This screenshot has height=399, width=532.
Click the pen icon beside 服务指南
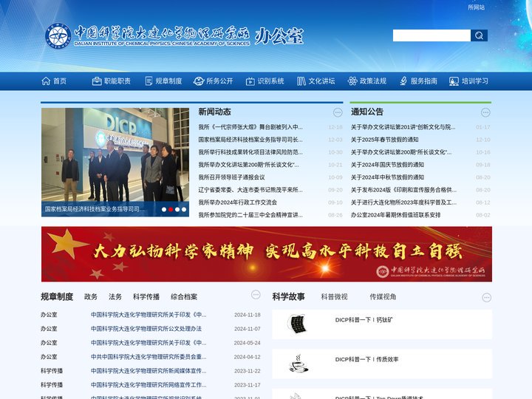[x=403, y=81]
